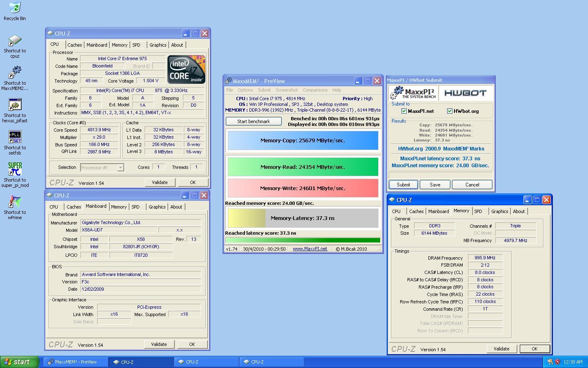The width and height of the screenshot is (588, 368).
Task: Open the Screenshot menu in MaxxMEM²
Action: tap(287, 90)
